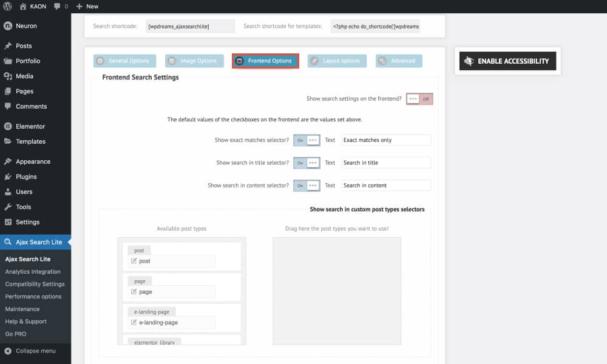The height and width of the screenshot is (364, 607).
Task: Open the Ajax Search Lite magnifier icon
Action: click(7, 242)
